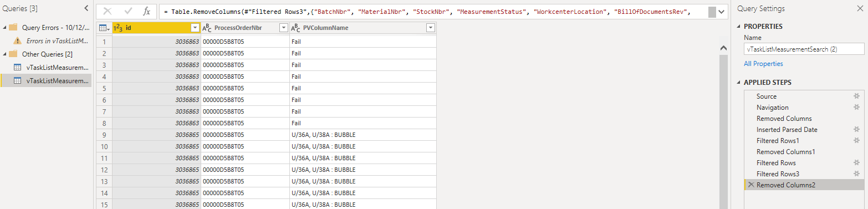Open filter dropdown for id column
This screenshot has height=209, width=868.
click(195, 28)
